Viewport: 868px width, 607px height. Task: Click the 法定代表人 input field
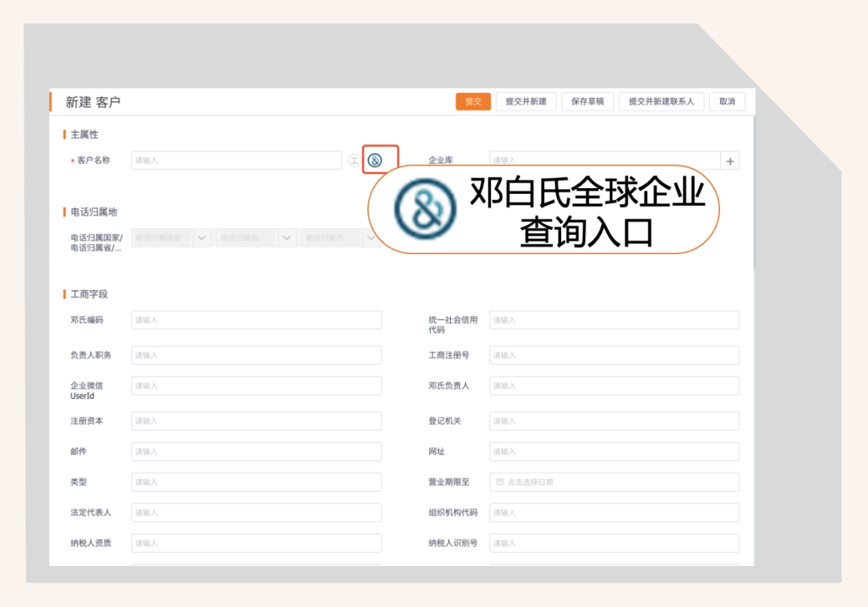tap(256, 512)
